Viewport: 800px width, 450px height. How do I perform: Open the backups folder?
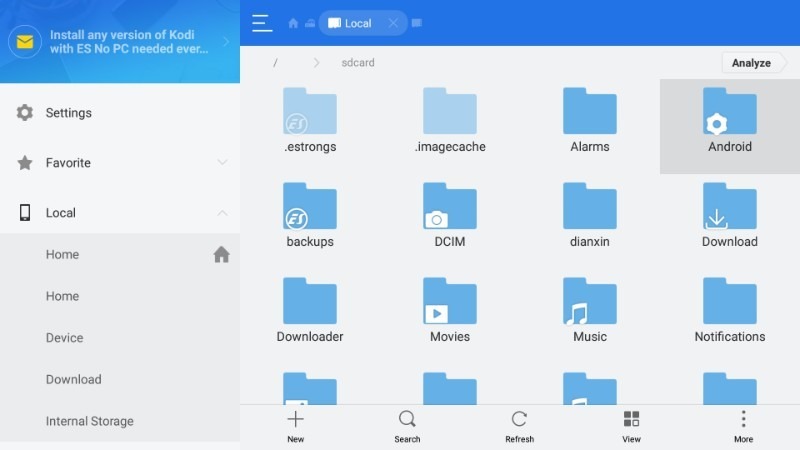coord(310,216)
